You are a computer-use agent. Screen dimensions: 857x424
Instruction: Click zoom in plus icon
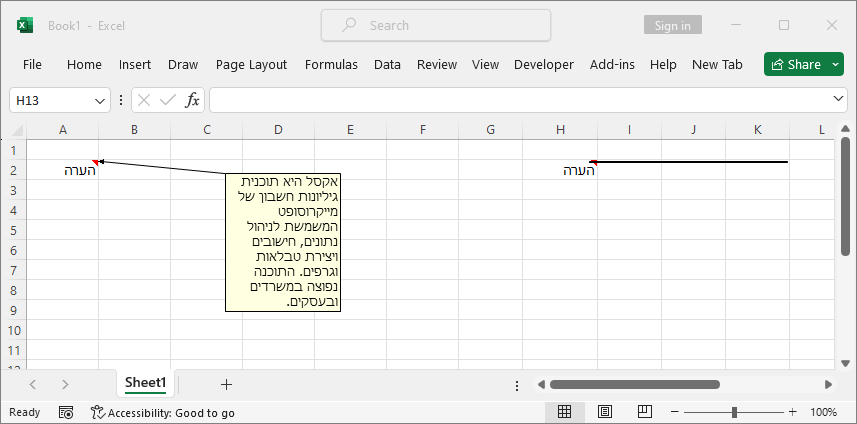click(793, 412)
